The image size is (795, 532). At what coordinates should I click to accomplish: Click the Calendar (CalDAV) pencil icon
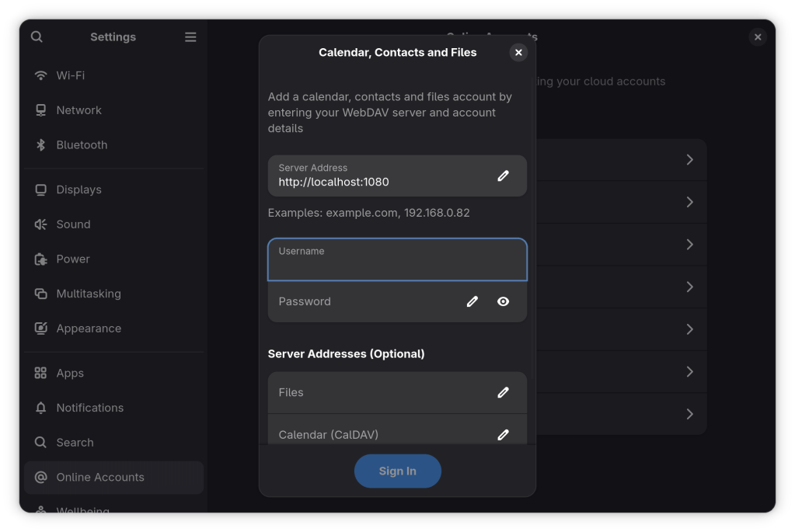click(x=503, y=434)
